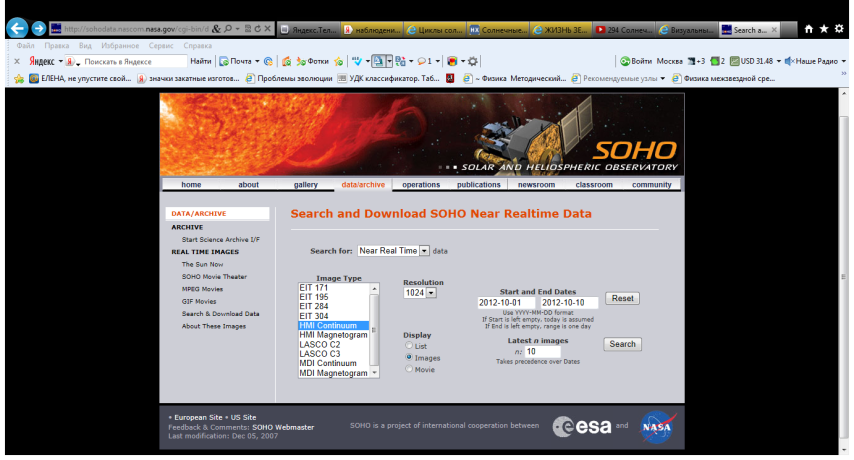Select the Movie display radio button
Viewport: 854px width, 460px height.
click(409, 369)
